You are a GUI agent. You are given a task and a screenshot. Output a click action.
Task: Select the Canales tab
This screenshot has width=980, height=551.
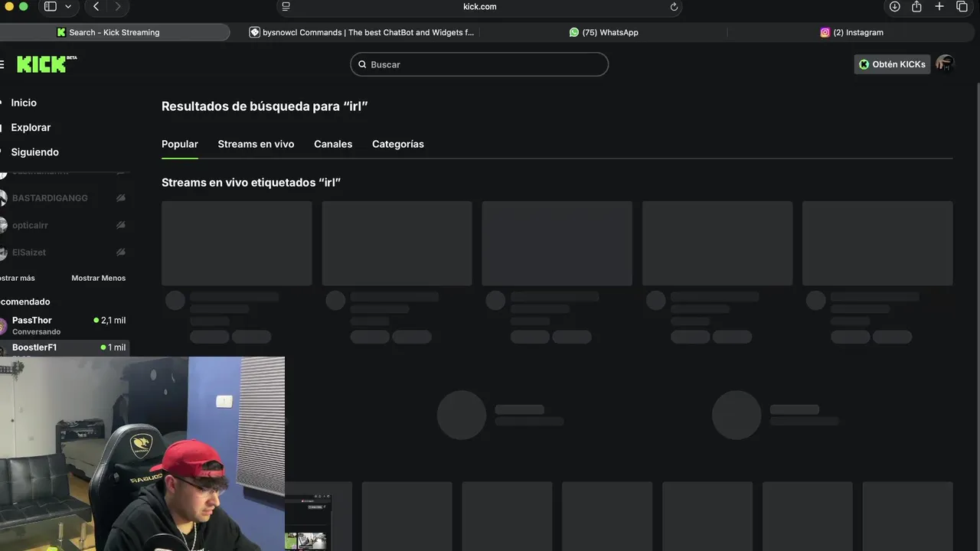(x=333, y=144)
